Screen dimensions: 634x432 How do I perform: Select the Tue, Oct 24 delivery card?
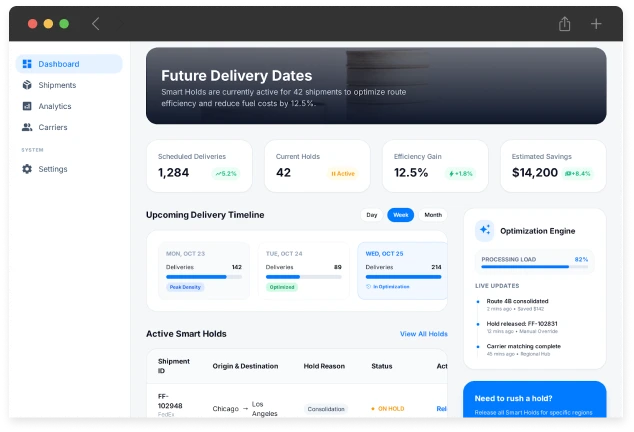304,271
